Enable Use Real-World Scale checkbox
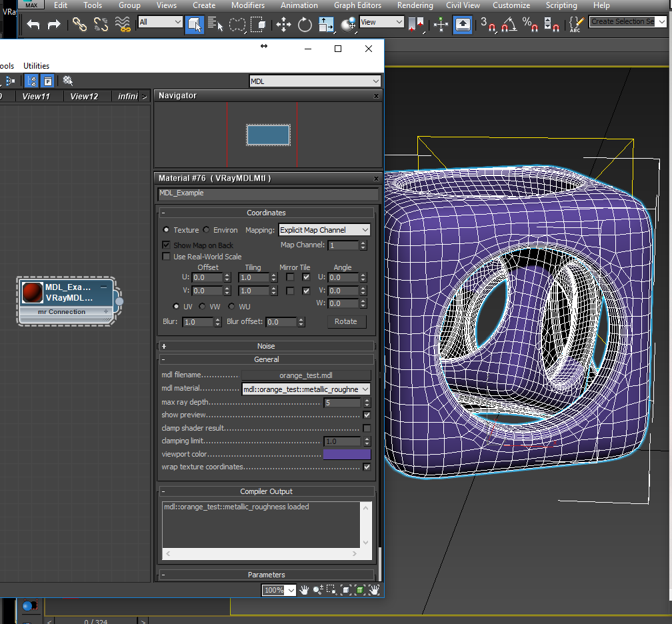 click(x=166, y=257)
